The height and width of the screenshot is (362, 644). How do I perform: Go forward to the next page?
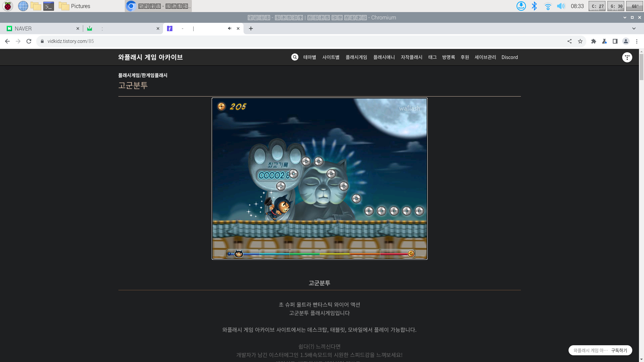click(18, 41)
